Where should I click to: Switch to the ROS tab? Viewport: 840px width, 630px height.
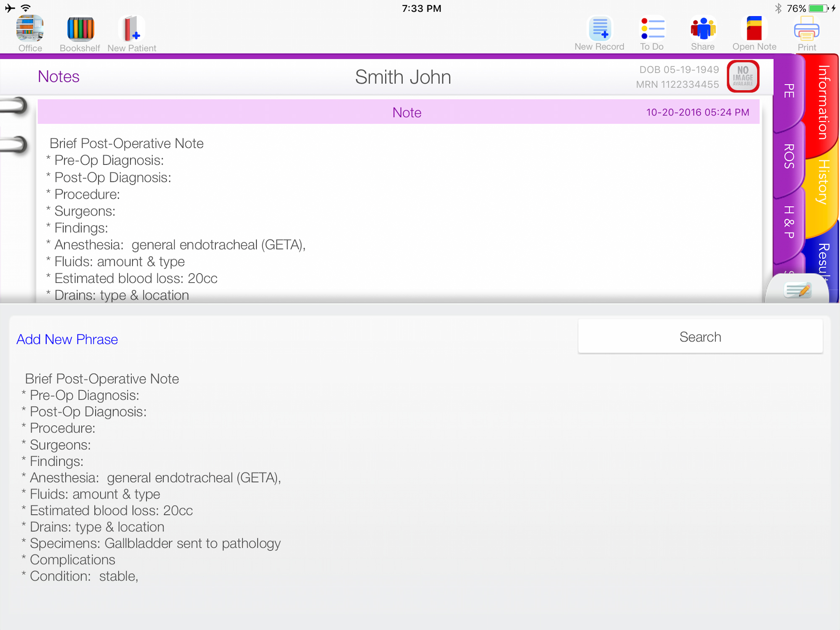[x=788, y=156]
